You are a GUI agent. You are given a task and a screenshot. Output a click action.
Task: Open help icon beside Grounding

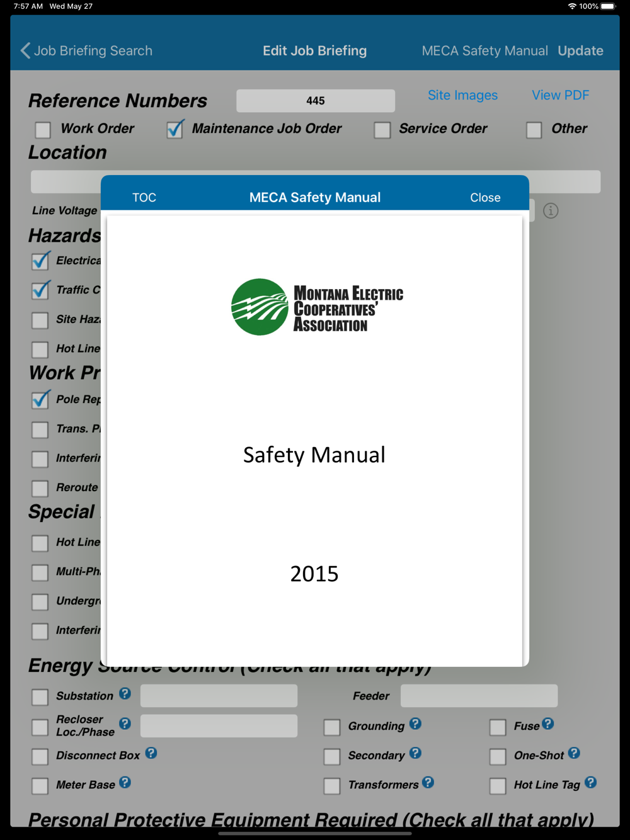(x=415, y=724)
